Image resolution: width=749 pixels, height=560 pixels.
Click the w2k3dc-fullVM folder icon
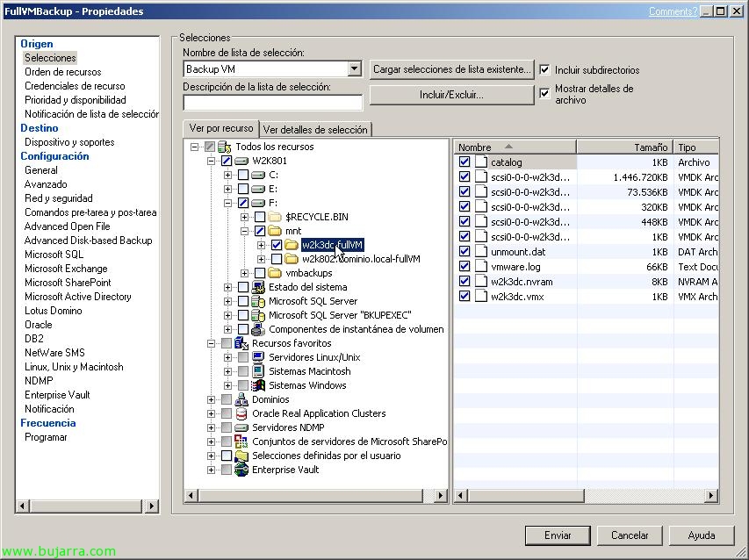(x=292, y=245)
